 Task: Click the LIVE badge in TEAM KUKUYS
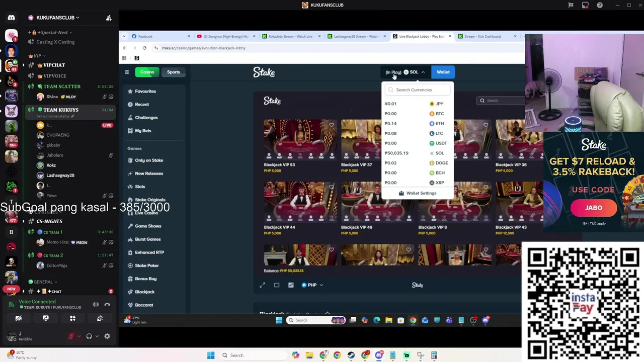(x=107, y=125)
